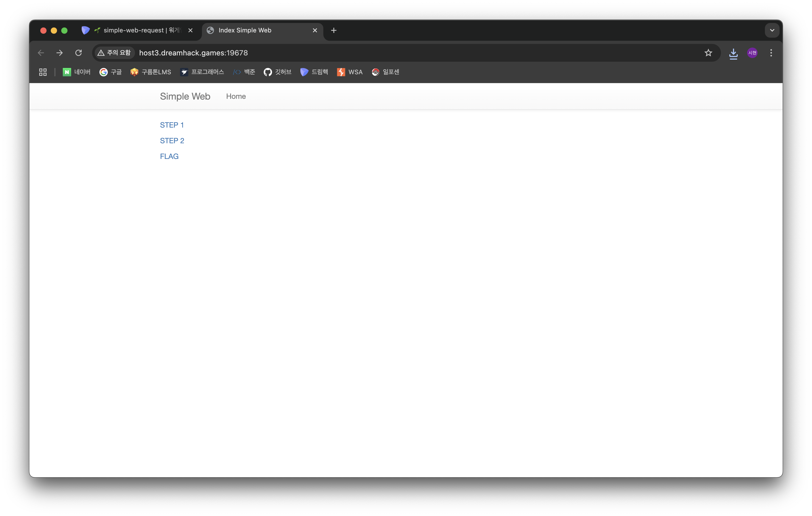Open the STEP 2 link
Screen dimensions: 812x516
pos(172,141)
